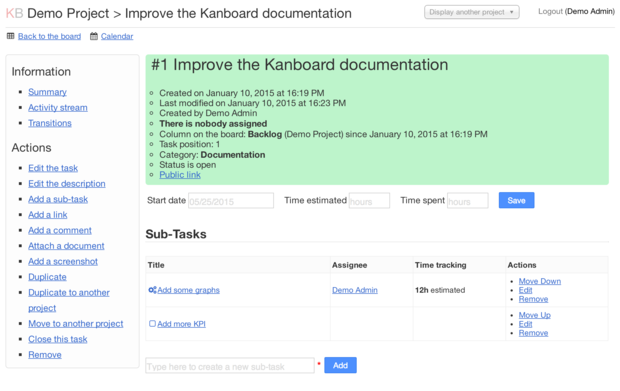Screen dimensions: 620x391
Task: Click the 'Status is open' text
Action: (x=187, y=165)
